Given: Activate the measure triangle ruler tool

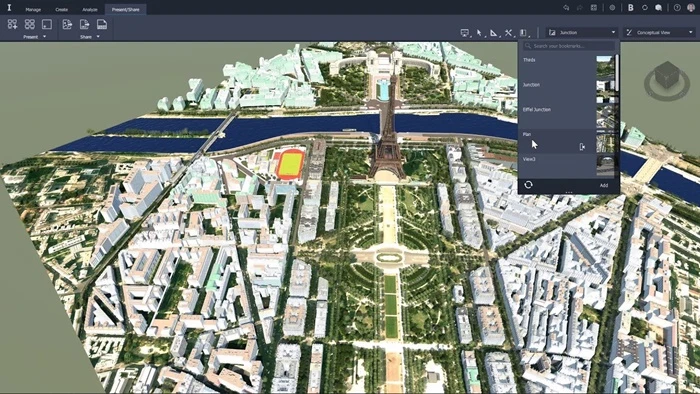Looking at the screenshot, I should pos(493,33).
